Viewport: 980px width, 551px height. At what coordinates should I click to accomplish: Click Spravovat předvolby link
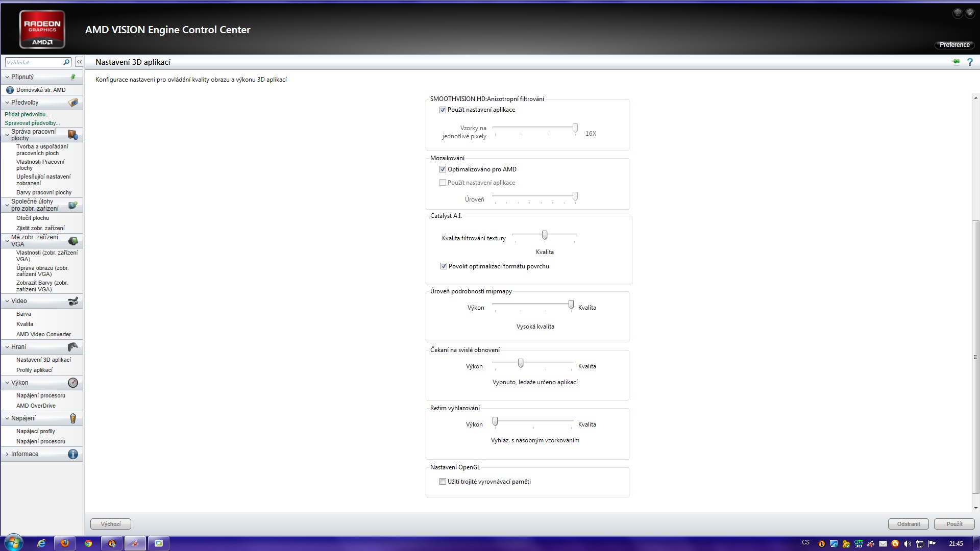click(x=32, y=123)
